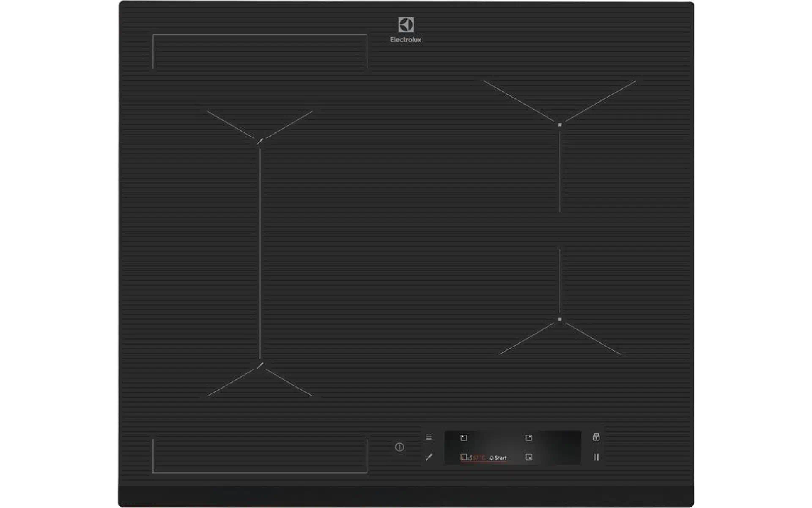Open the three-line menu icon
This screenshot has height=508, width=812.
tap(429, 437)
